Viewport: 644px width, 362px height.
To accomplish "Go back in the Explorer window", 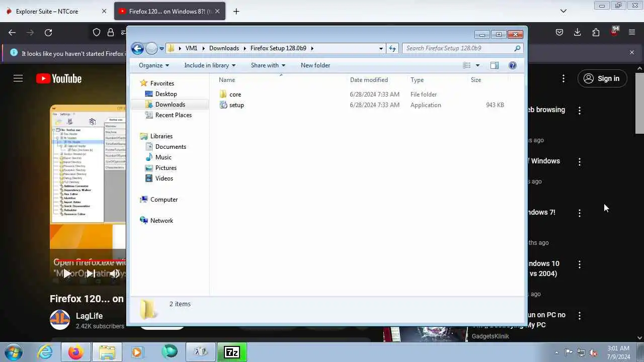I will (x=137, y=48).
